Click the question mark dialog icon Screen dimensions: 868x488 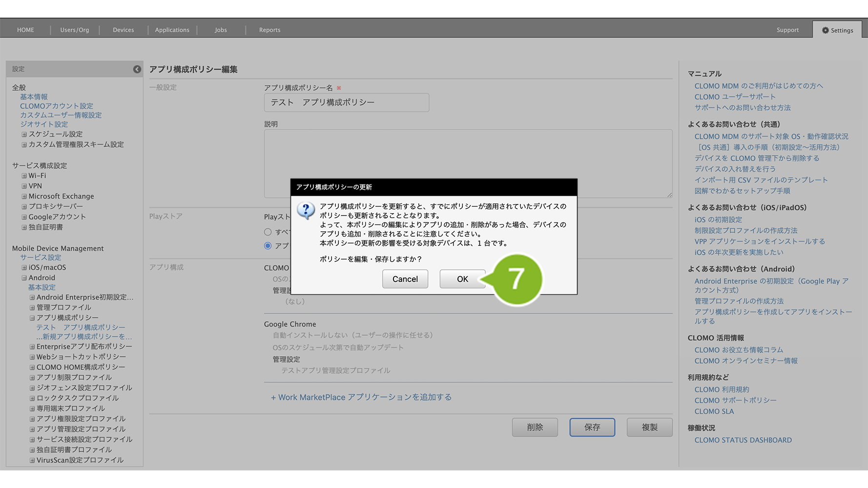coord(306,211)
